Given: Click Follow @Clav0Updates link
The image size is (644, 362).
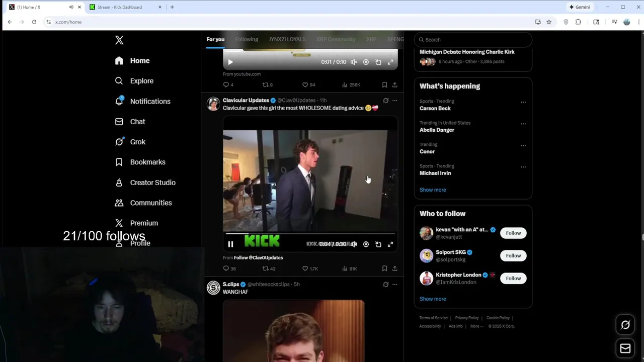Looking at the screenshot, I should 258,257.
